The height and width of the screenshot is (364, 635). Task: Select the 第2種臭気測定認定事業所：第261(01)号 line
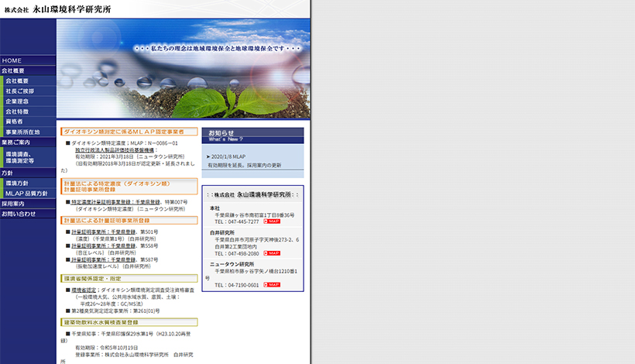[113, 311]
